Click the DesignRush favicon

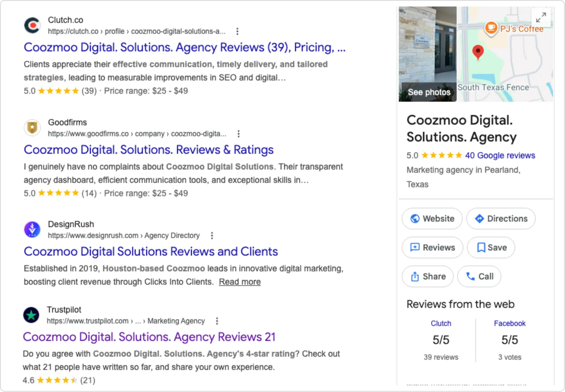[x=32, y=229]
